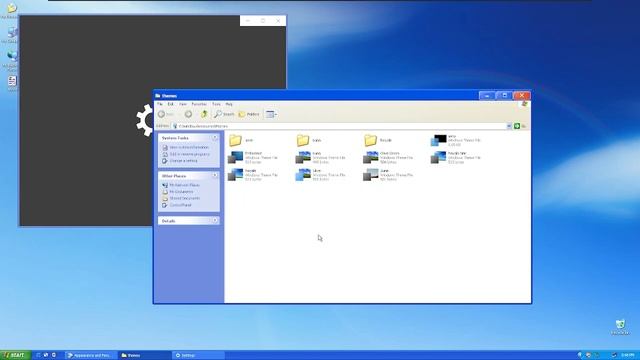Open the Favorites menu
The width and height of the screenshot is (640, 360).
pyautogui.click(x=199, y=104)
